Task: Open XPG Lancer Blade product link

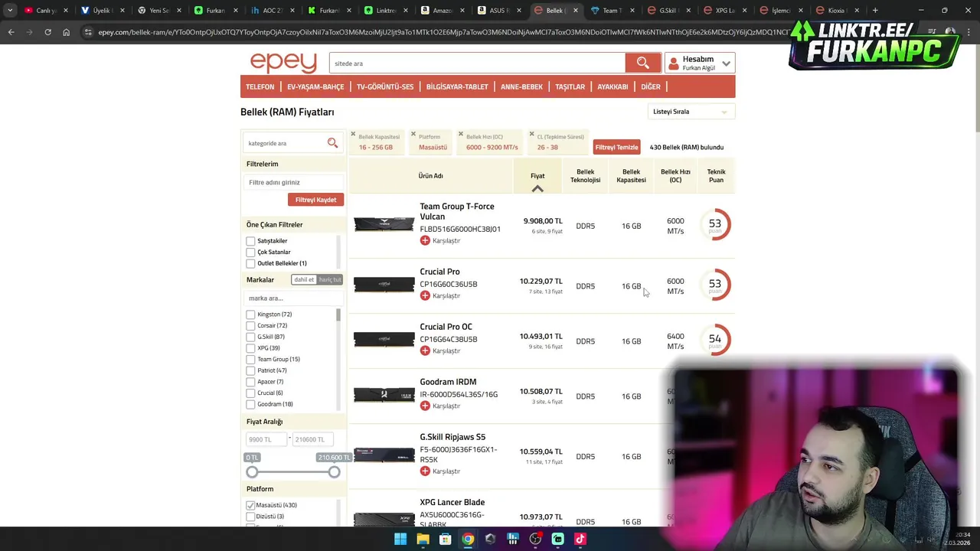Action: (452, 503)
